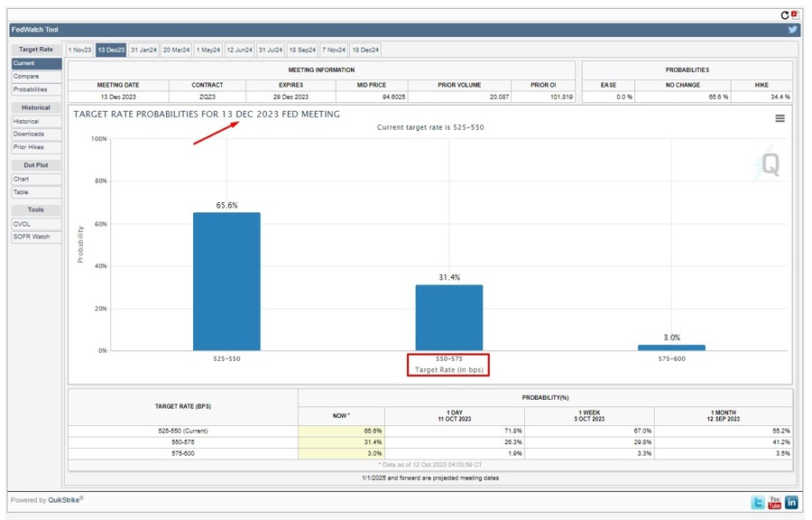Select the 18 Dec24 meeting tab

[x=365, y=50]
